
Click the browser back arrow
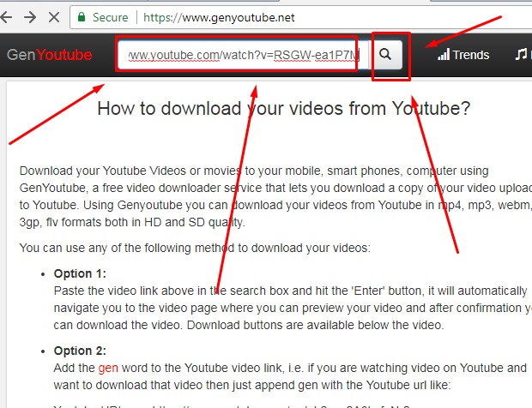6,17
